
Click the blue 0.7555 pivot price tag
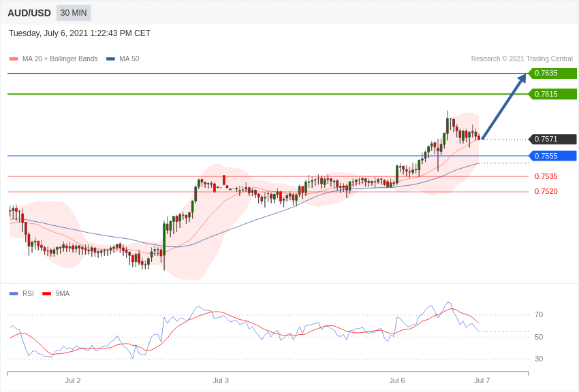point(552,156)
